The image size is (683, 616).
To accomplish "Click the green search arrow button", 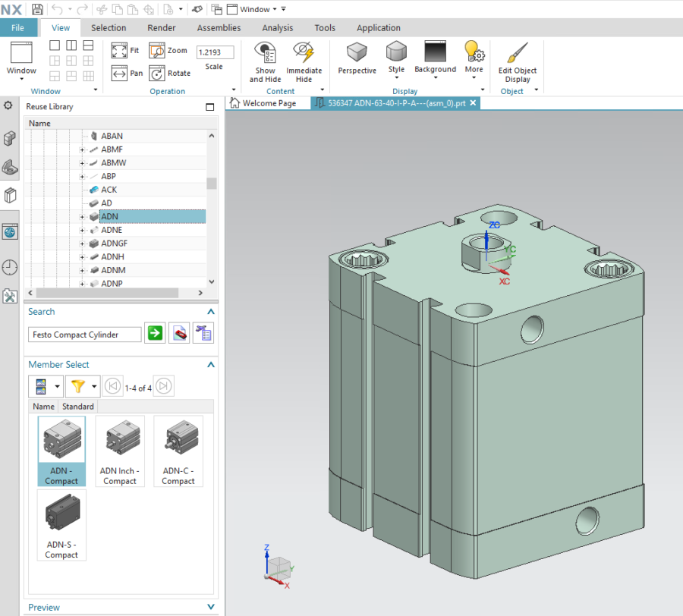I will coord(154,333).
